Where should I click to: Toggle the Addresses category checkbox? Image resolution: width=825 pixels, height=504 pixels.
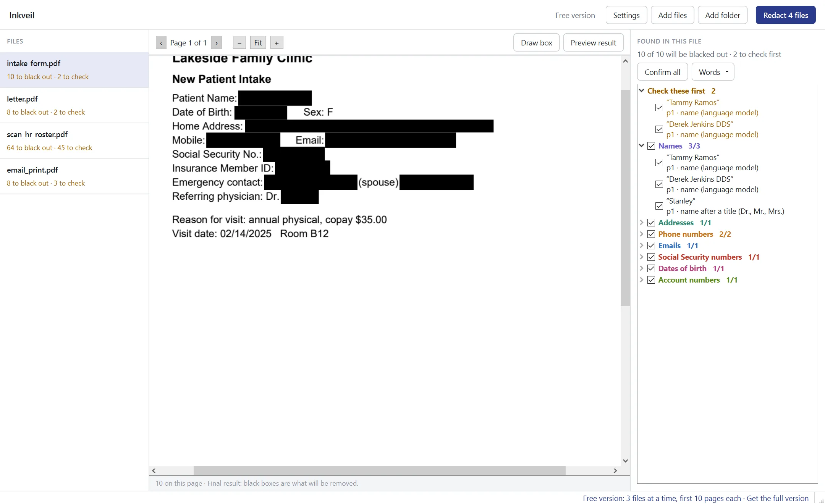point(652,223)
